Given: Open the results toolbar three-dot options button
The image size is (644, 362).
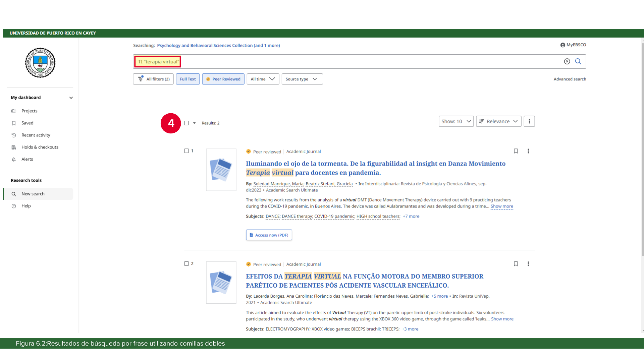Looking at the screenshot, I should (x=529, y=121).
